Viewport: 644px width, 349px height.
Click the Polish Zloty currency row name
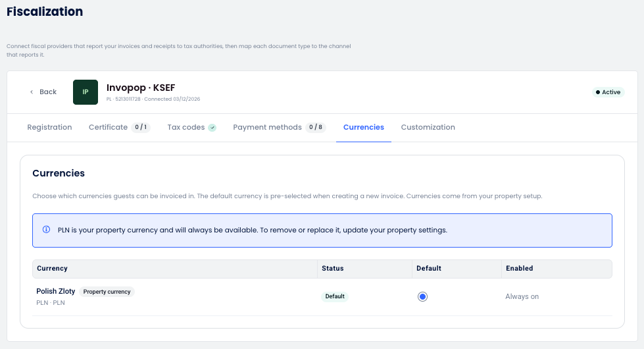[x=55, y=291]
